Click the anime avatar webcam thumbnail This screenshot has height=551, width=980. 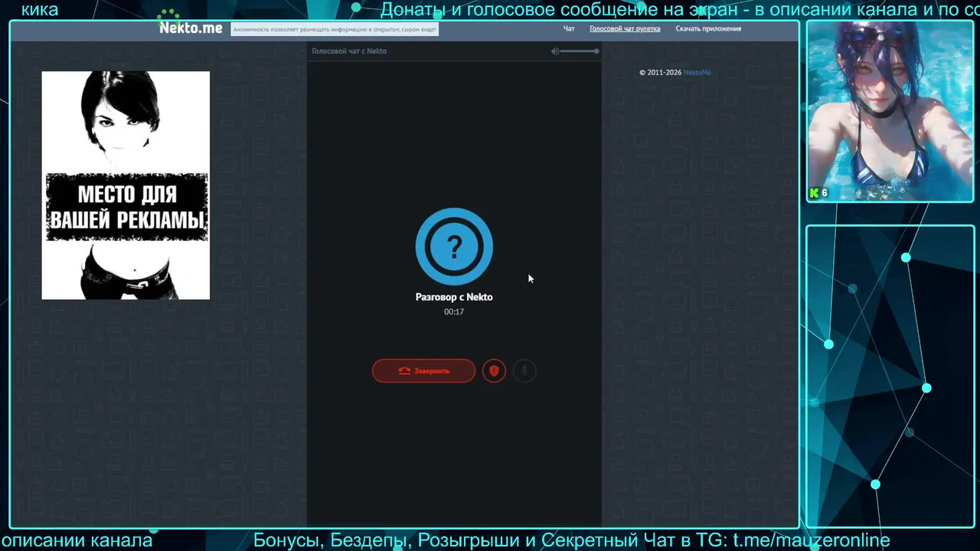889,111
